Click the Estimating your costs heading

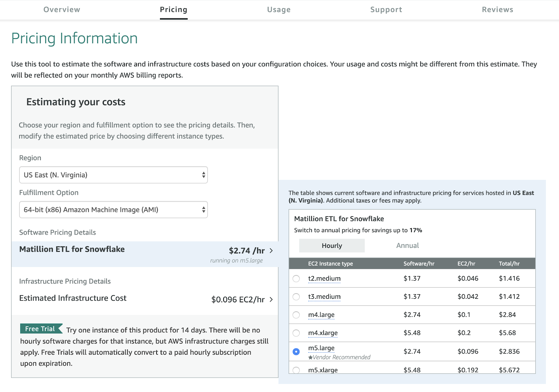(x=76, y=102)
